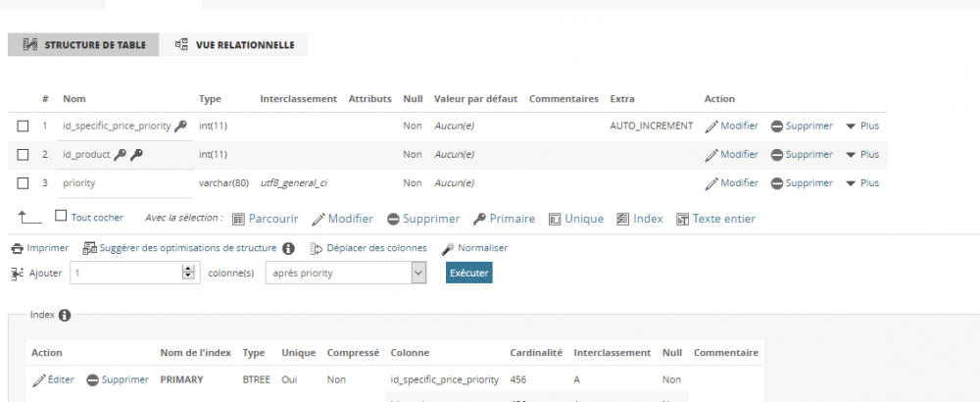
Task: Click the BTREE index type cell
Action: tap(256, 380)
